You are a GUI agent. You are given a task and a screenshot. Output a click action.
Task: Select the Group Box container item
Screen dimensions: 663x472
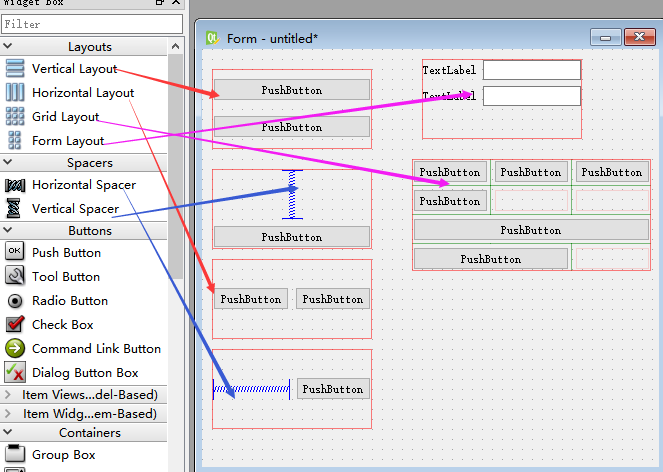[63, 455]
